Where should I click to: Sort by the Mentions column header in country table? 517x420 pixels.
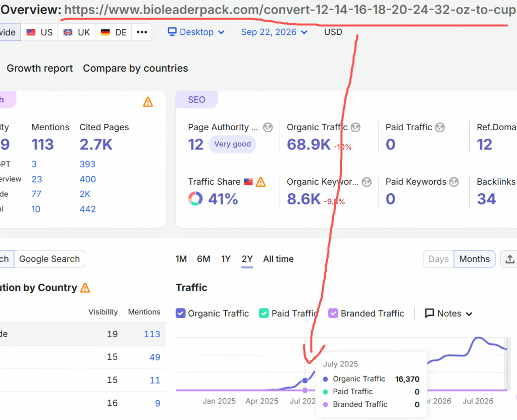144,312
